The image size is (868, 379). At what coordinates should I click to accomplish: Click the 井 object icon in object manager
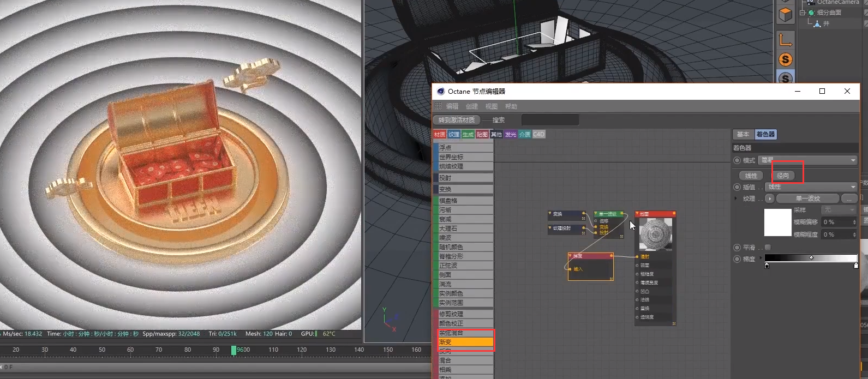[x=817, y=23]
